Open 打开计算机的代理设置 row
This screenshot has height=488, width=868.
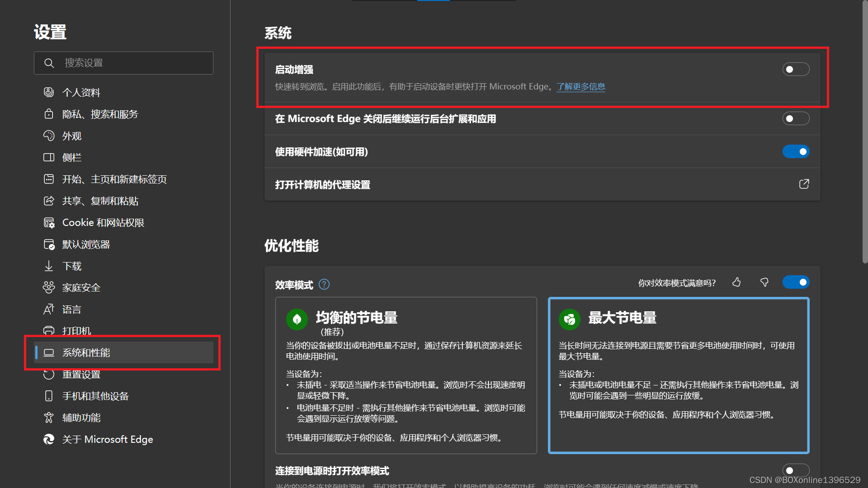coord(542,184)
